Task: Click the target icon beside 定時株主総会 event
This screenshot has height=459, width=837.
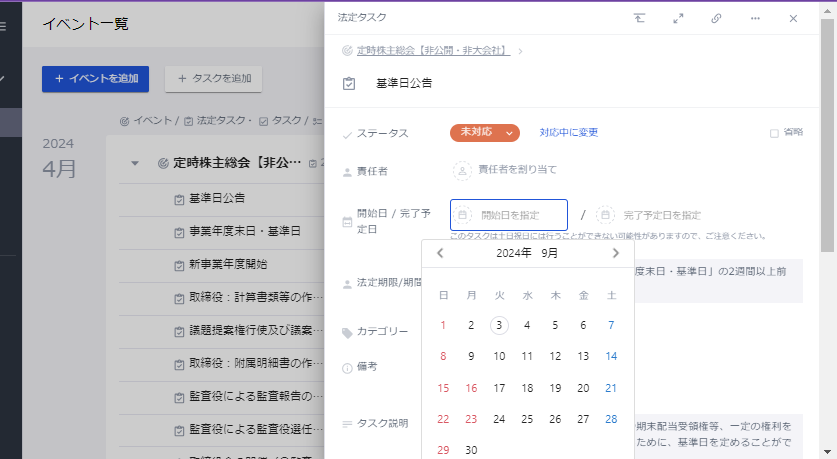Action: (x=163, y=163)
